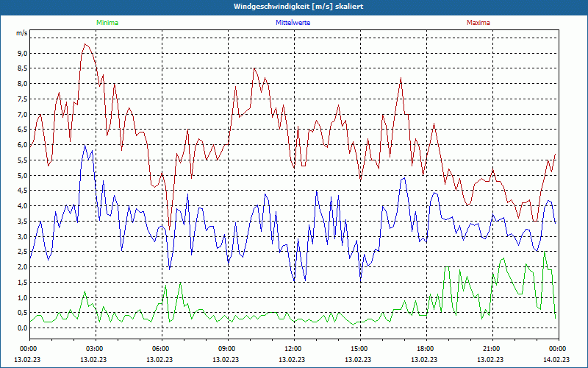Click the '0,5' y-axis value
Image resolution: width=588 pixels, height=368 pixels.
click(x=23, y=313)
